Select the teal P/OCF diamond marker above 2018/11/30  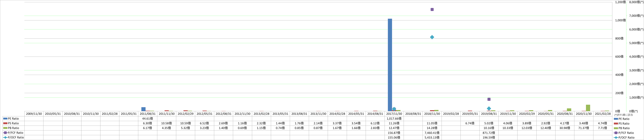[x=432, y=37]
